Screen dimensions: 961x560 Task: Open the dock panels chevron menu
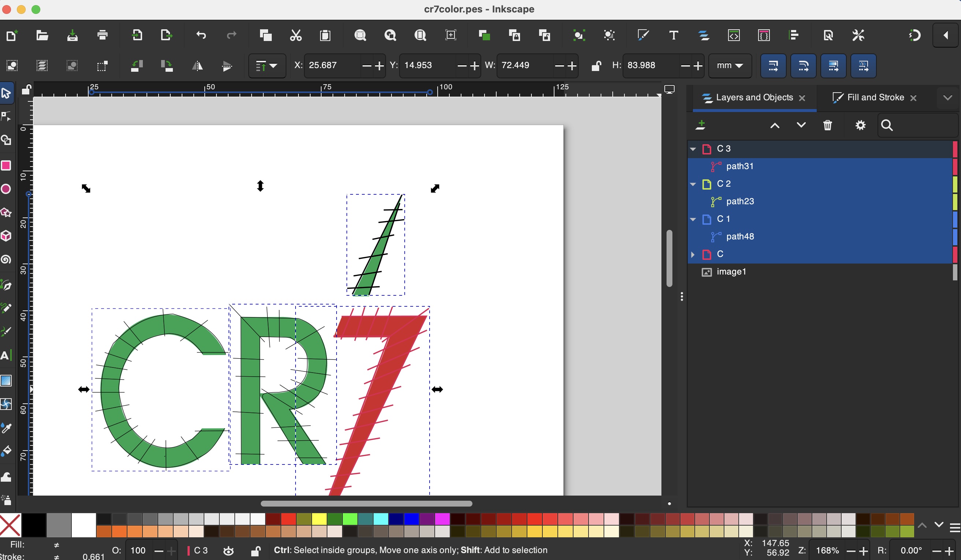pos(948,98)
